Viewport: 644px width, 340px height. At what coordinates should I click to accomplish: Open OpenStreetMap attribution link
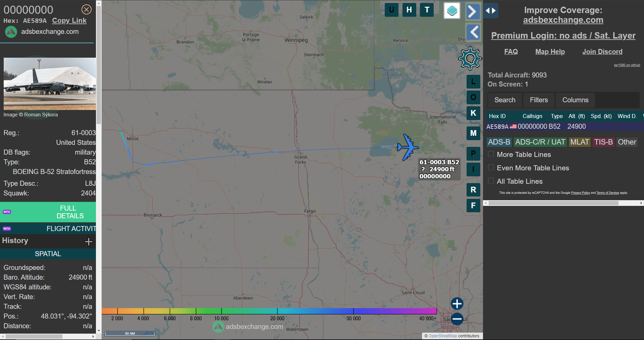443,336
